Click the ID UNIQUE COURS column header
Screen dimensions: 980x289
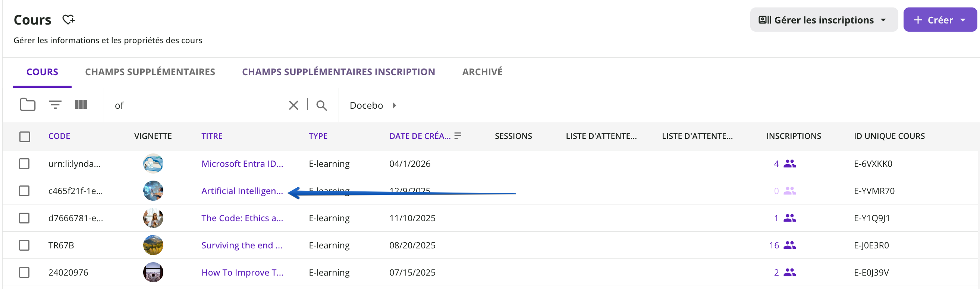tap(889, 136)
